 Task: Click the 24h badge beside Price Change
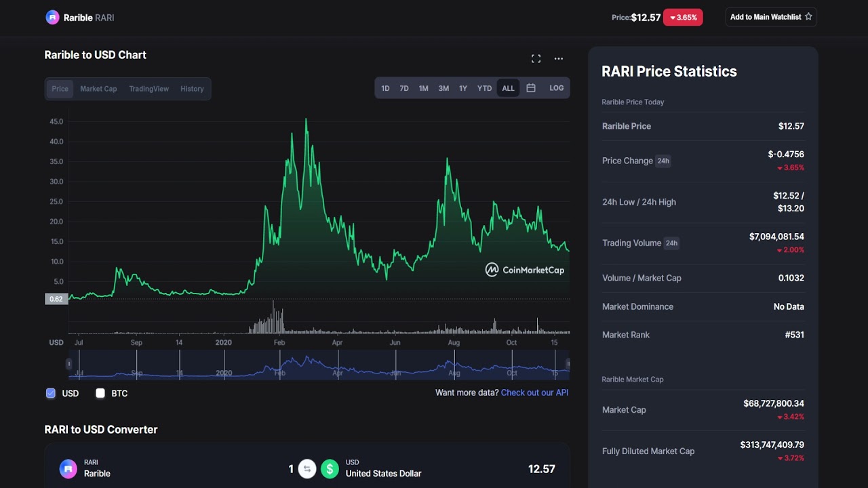(663, 161)
